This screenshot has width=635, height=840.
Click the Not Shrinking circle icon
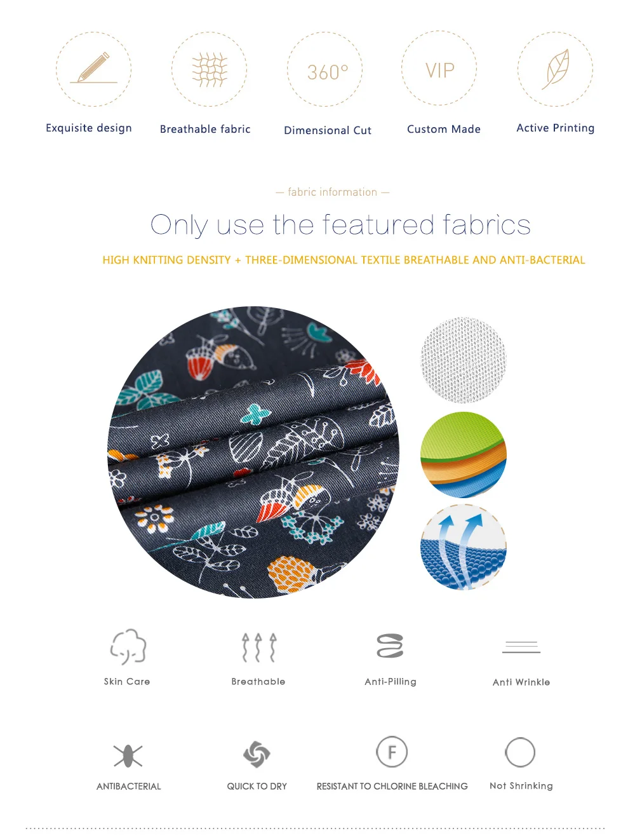tap(520, 752)
